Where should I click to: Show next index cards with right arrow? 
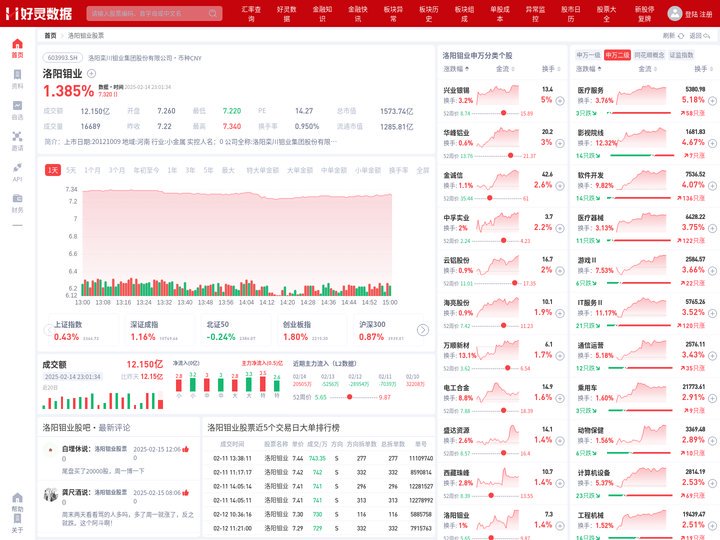tap(422, 330)
